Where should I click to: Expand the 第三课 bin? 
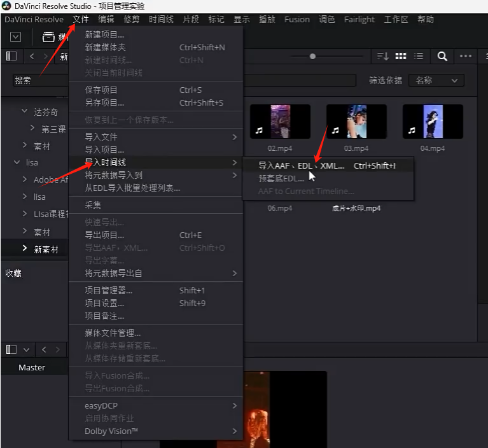click(x=32, y=128)
